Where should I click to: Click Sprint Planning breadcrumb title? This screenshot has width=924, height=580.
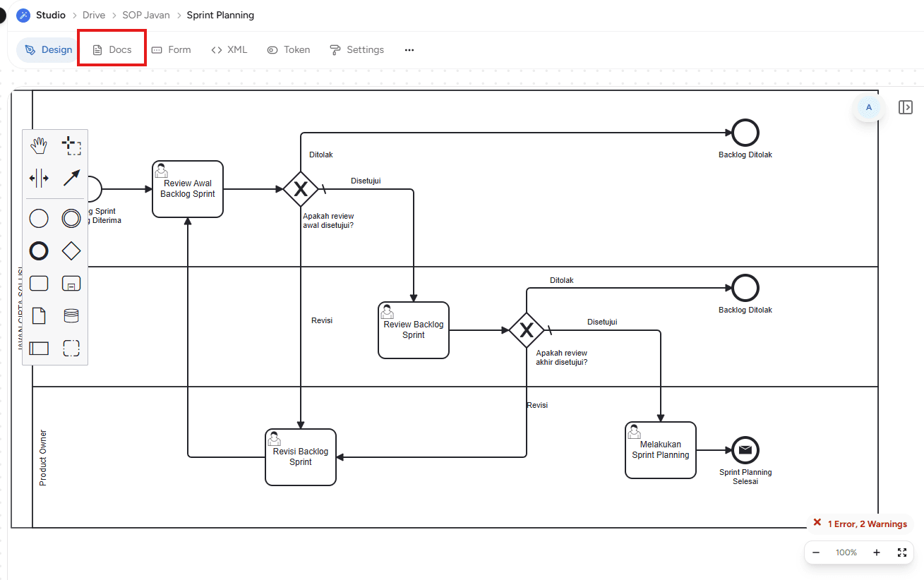(220, 15)
